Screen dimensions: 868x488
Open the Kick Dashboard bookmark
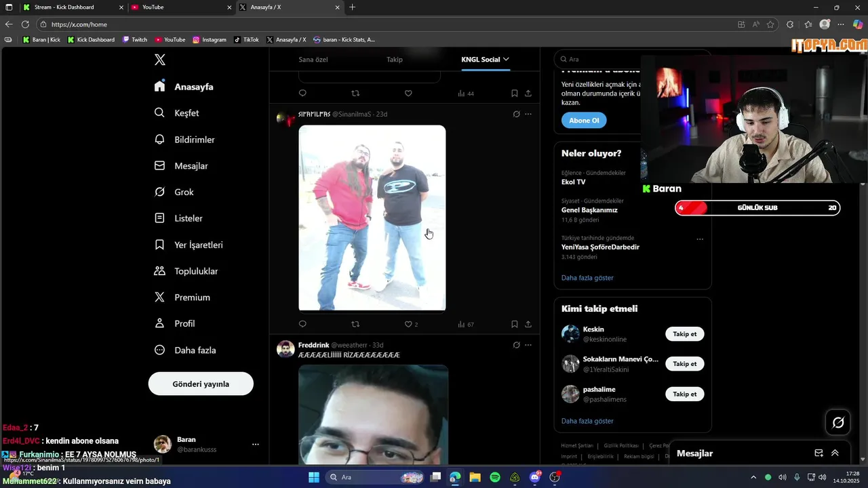pos(91,39)
